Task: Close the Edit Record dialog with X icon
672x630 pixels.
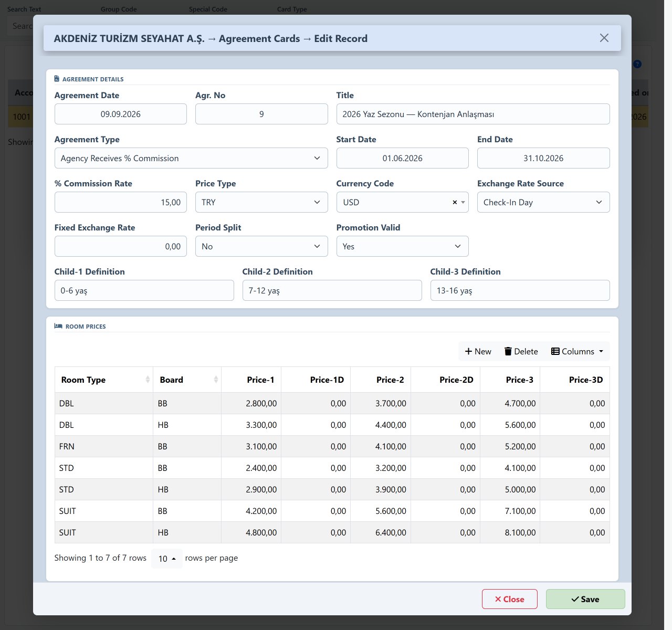Action: pos(604,38)
